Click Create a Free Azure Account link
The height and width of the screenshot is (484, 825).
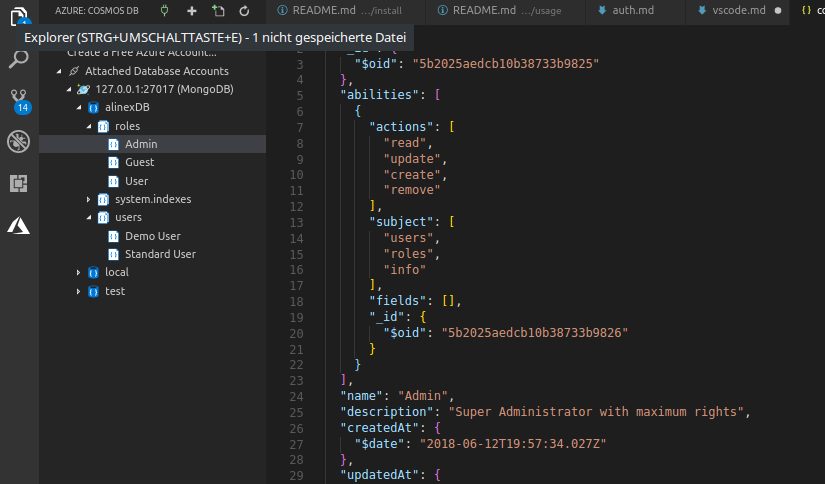point(142,53)
